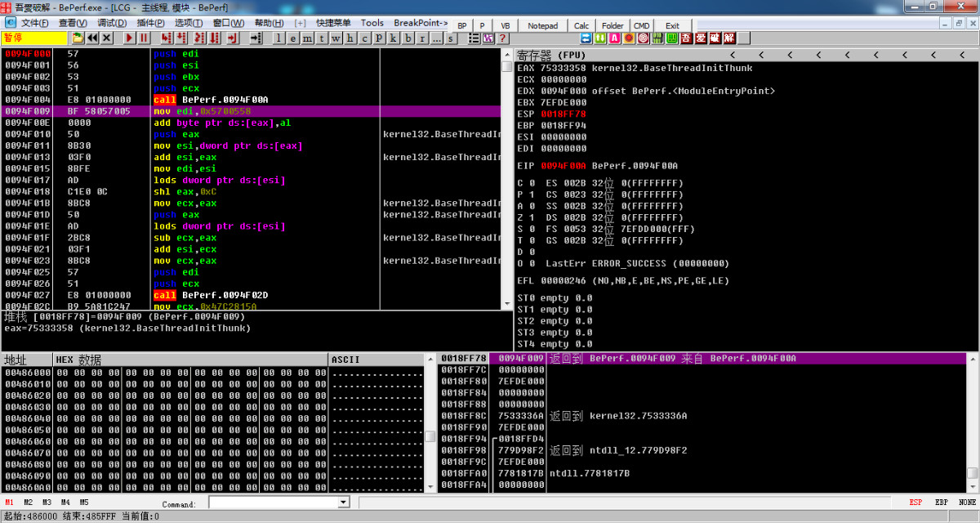The image size is (980, 523).
Task: Click the Notepad shortcut button
Action: [543, 25]
